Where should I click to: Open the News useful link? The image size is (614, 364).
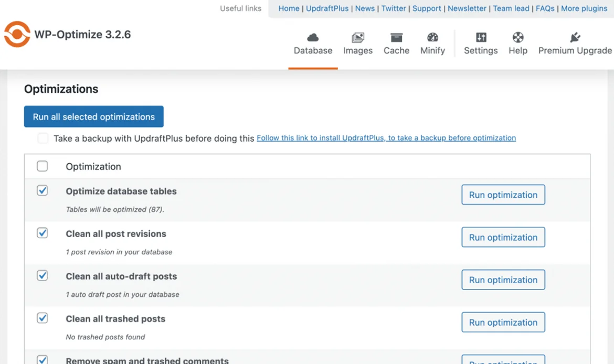point(365,8)
